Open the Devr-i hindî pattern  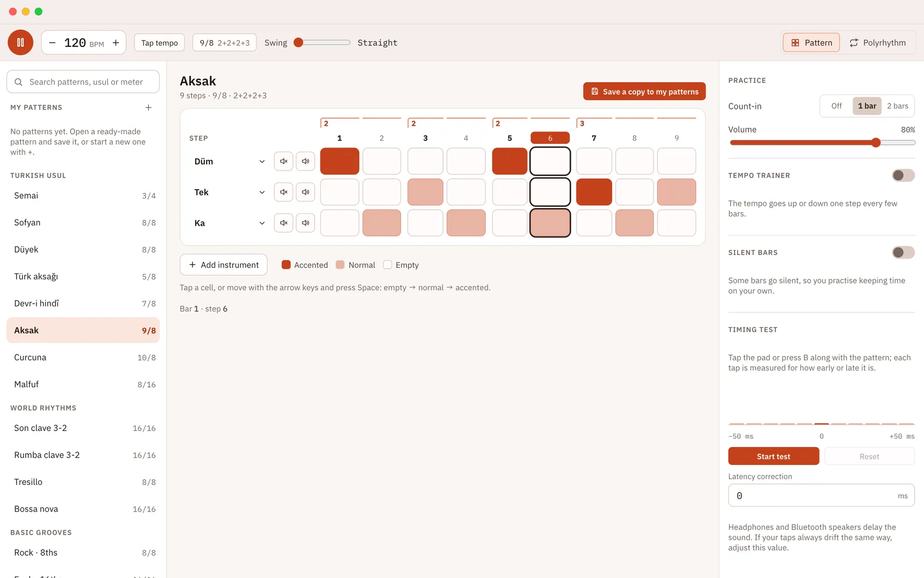[83, 304]
